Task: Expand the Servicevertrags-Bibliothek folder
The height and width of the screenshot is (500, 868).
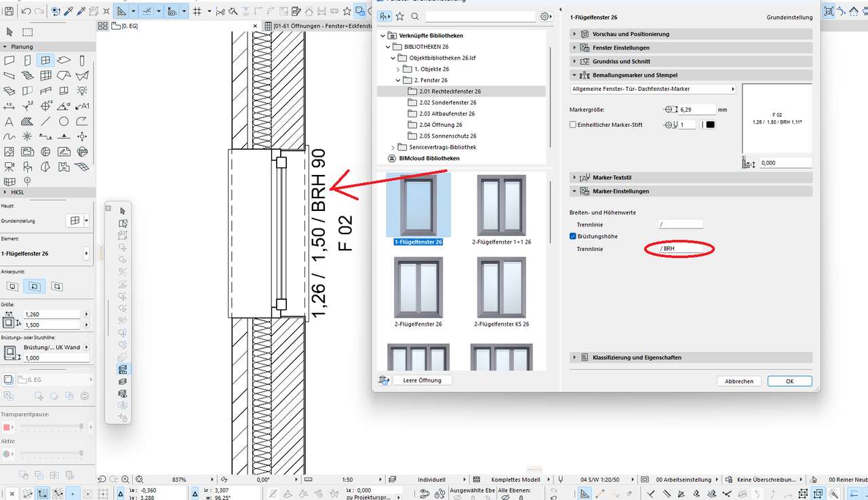Action: (393, 147)
